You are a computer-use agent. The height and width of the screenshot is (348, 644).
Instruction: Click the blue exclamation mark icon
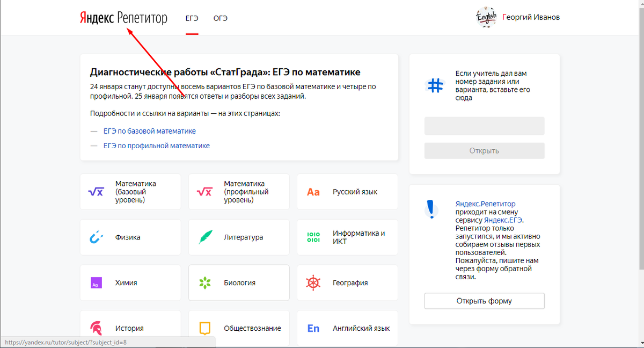(430, 208)
